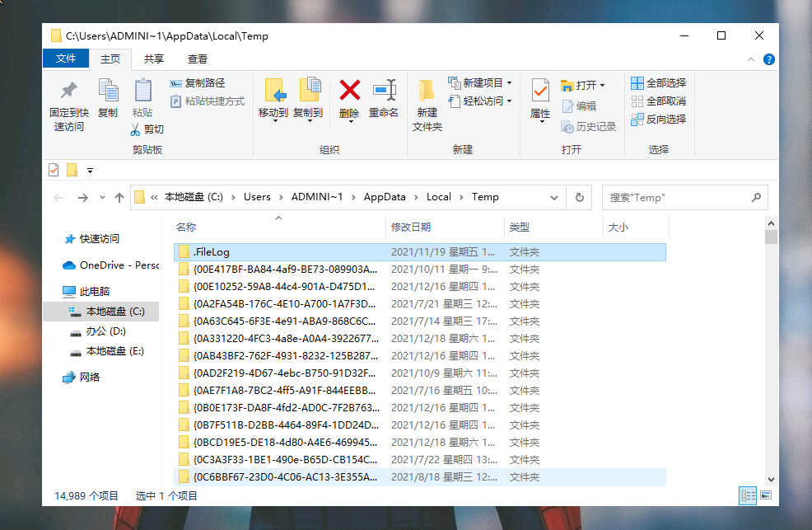Navigate forward with the right arrow
Viewport: 812px width, 530px height.
pos(83,197)
